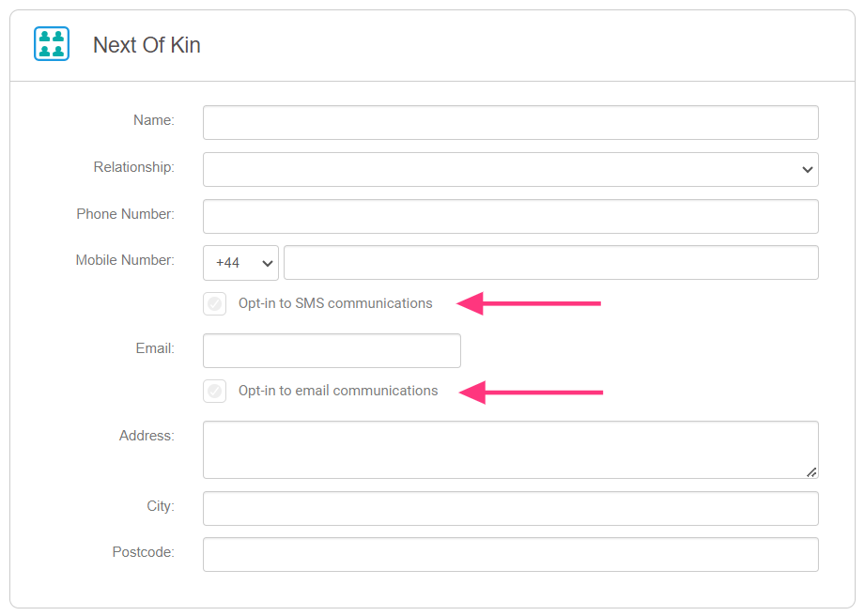
Task: Click the Next Of Kin heading text
Action: coord(147,45)
